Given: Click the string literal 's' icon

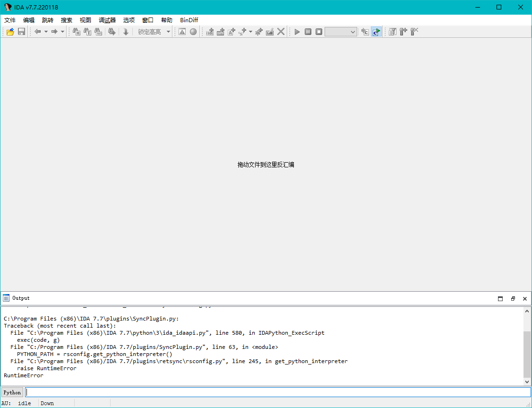Looking at the screenshot, I should click(x=242, y=32).
